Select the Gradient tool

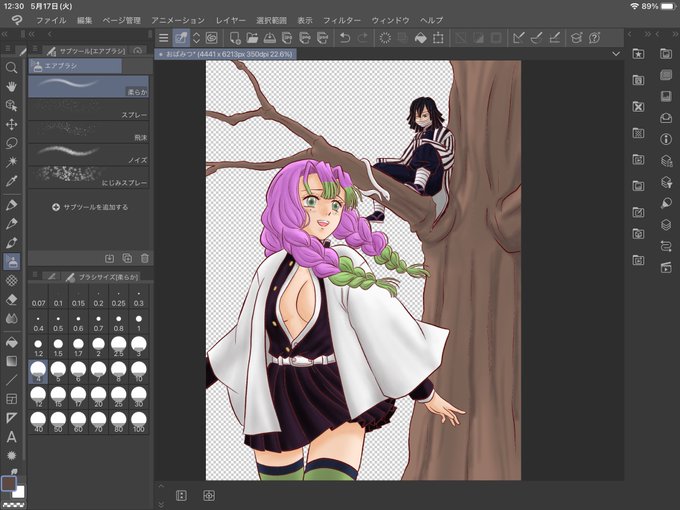click(12, 361)
